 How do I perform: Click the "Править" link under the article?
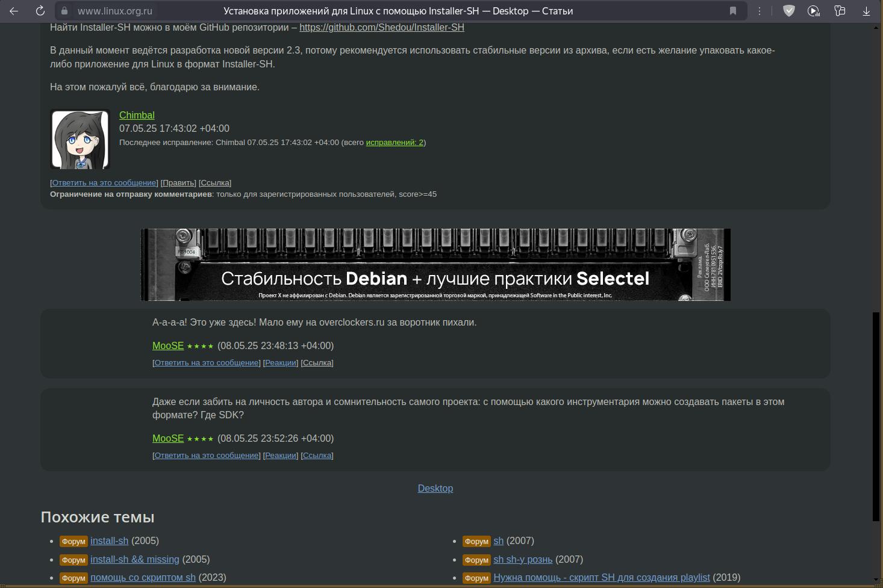point(178,182)
